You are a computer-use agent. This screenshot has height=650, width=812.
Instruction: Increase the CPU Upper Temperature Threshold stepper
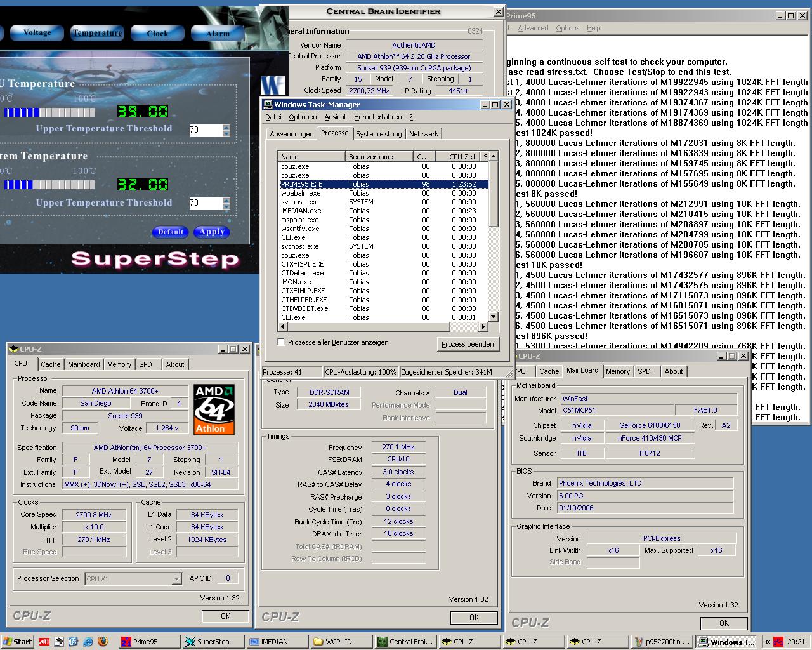(226, 127)
